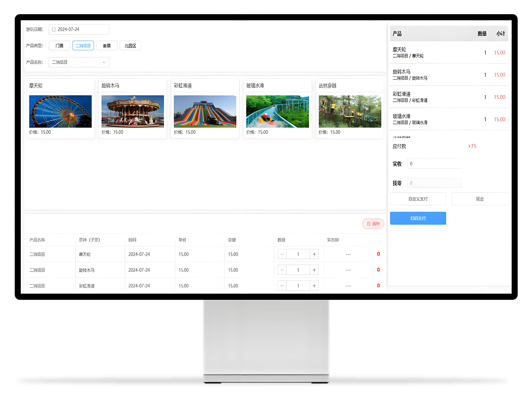Open the play date picker showing 2024-07-24

[79, 29]
